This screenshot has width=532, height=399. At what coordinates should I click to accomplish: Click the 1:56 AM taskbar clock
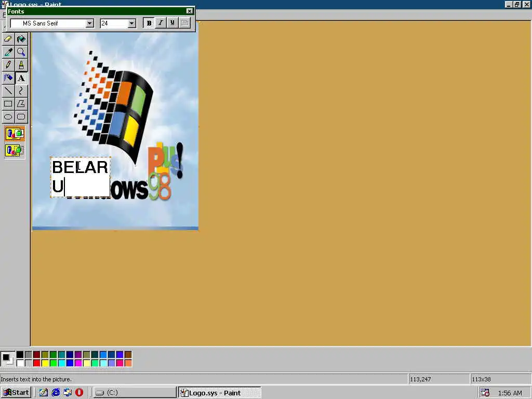click(510, 393)
